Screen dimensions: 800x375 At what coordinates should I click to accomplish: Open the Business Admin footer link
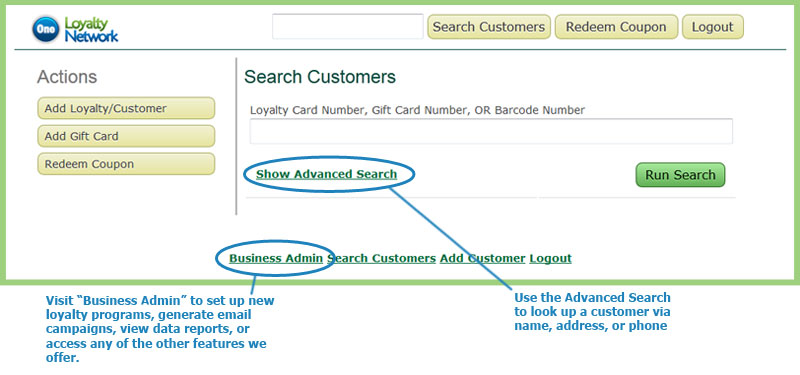coord(276,258)
